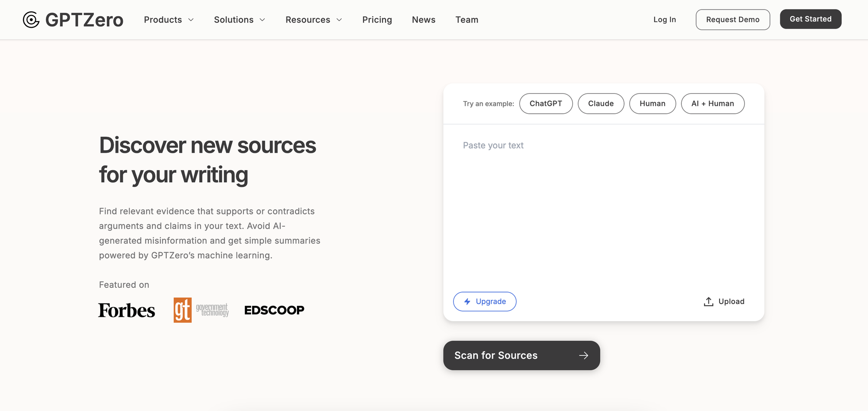Try the ChatGPT example
The image size is (868, 411).
[x=546, y=104]
